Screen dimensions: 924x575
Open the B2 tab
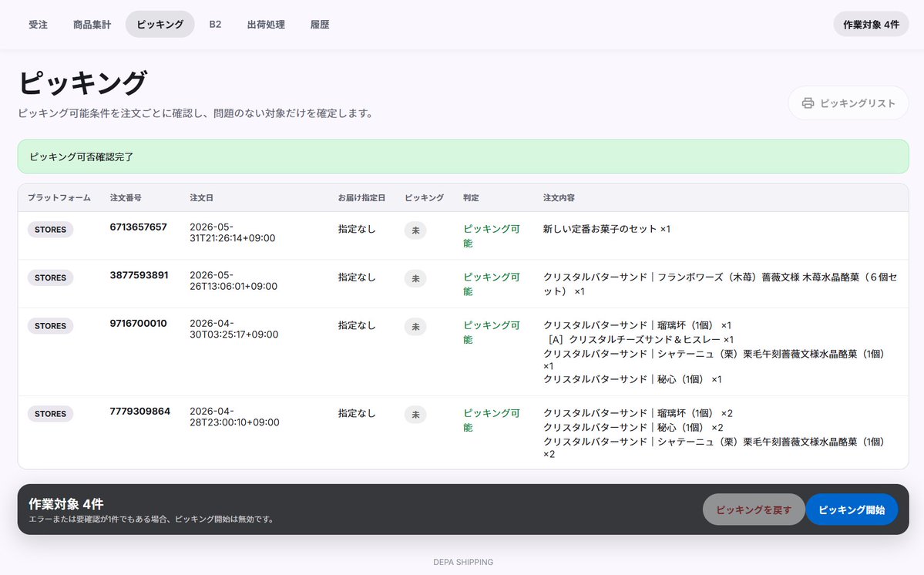[215, 24]
